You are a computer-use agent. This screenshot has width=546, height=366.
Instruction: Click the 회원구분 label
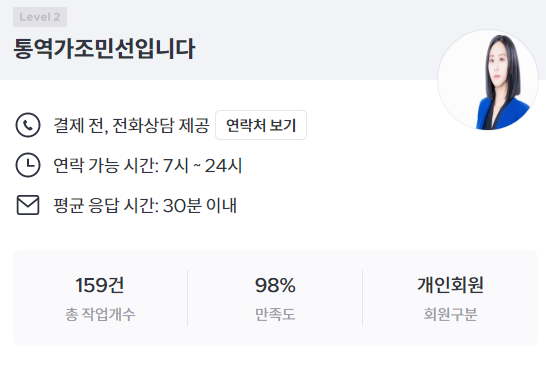[450, 314]
